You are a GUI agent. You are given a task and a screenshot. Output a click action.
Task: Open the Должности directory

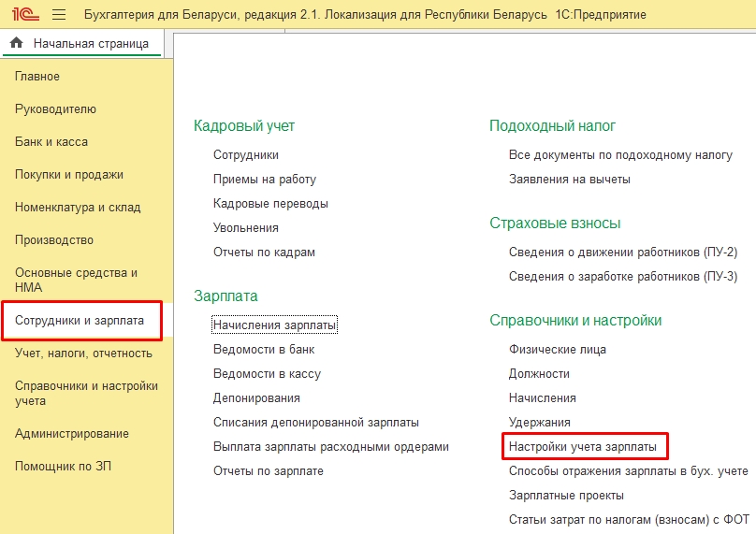(x=539, y=374)
